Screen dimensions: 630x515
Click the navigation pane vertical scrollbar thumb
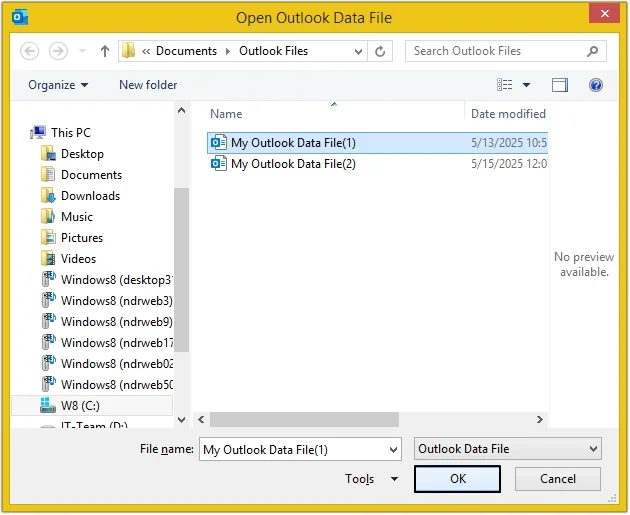coord(181,270)
